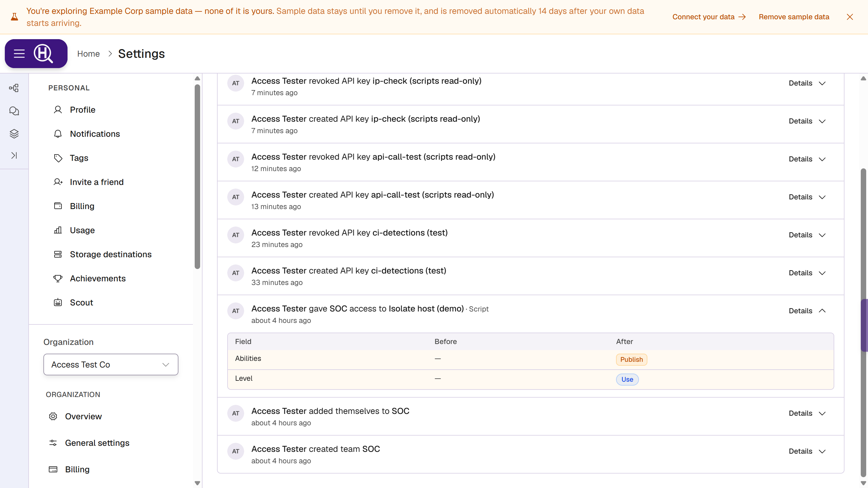Click AT avatar on created team SOC entry

(235, 451)
